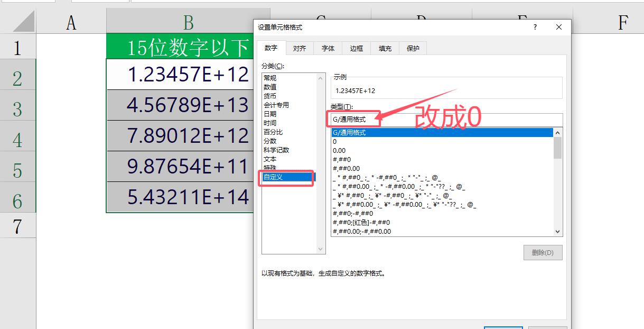
Task: Click header cell 15位数字以下
Action: pyautogui.click(x=180, y=46)
